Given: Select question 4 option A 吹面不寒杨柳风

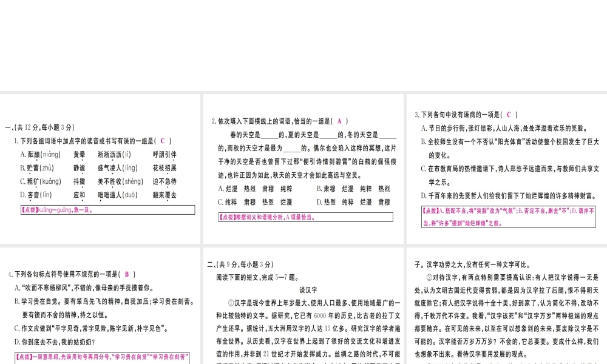Looking at the screenshot, I should (x=84, y=288).
